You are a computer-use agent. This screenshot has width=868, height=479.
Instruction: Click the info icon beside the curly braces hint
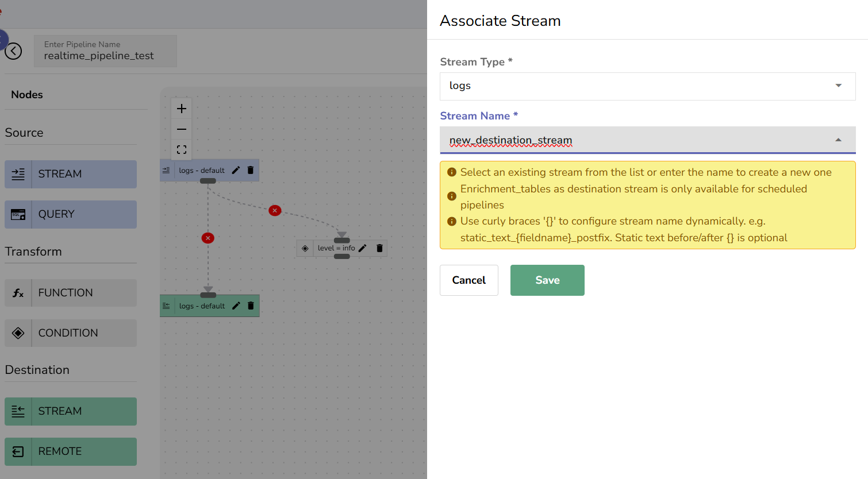pos(452,221)
